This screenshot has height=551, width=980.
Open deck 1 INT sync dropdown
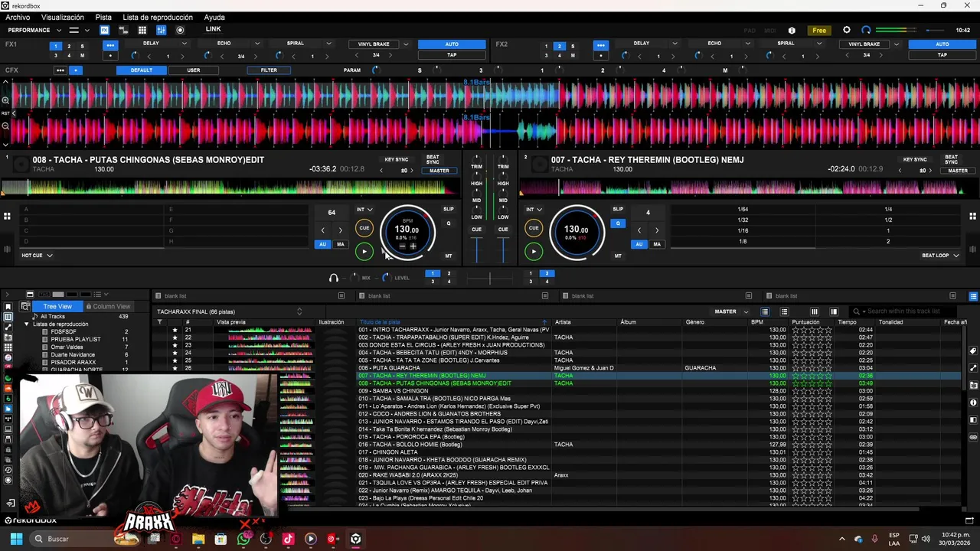[364, 209]
